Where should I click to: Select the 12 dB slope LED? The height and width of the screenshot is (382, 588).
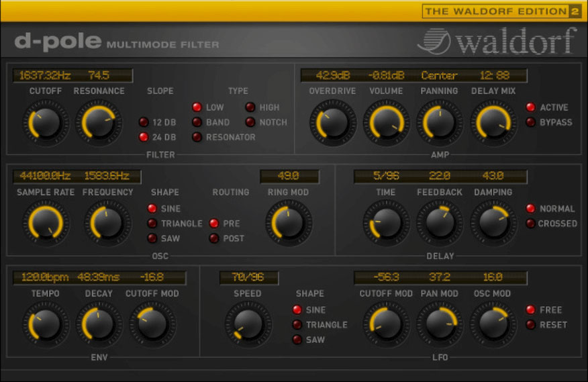(x=144, y=122)
